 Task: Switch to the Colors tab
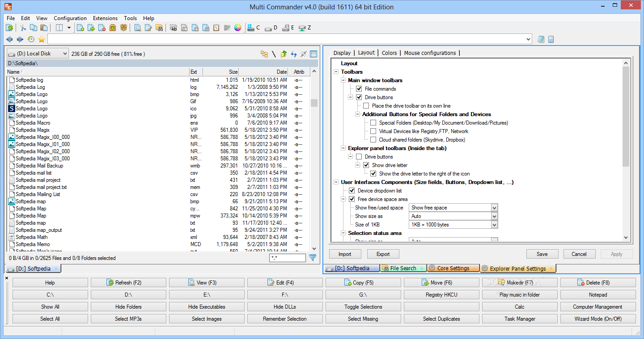coord(389,53)
